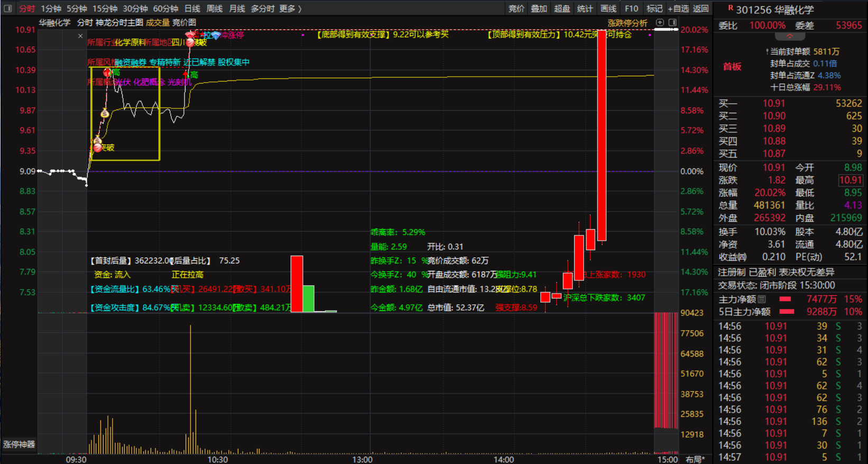Click the coin marker on the intraday line
868x464 pixels.
(105, 113)
